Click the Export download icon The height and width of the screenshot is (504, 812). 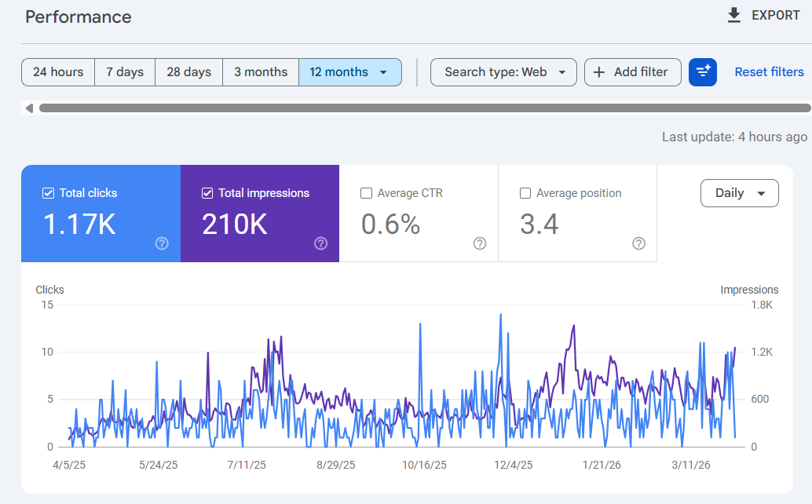point(734,16)
